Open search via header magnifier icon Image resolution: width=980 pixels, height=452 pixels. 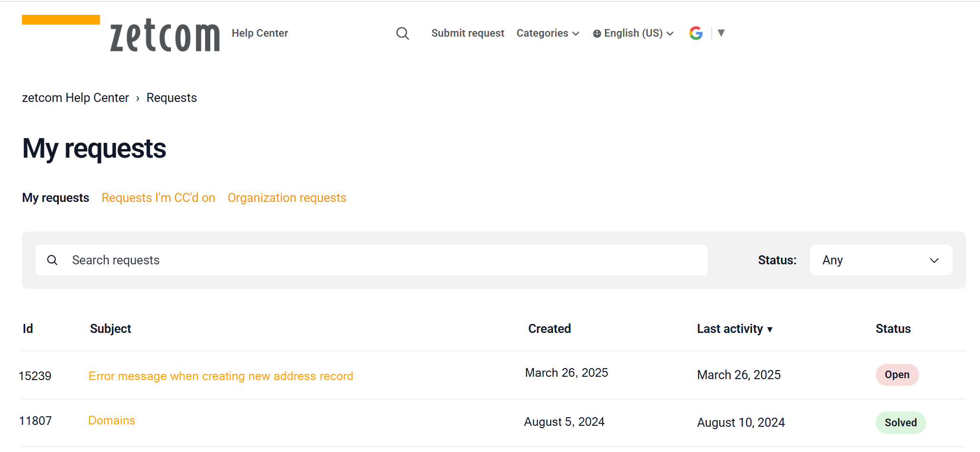click(403, 33)
